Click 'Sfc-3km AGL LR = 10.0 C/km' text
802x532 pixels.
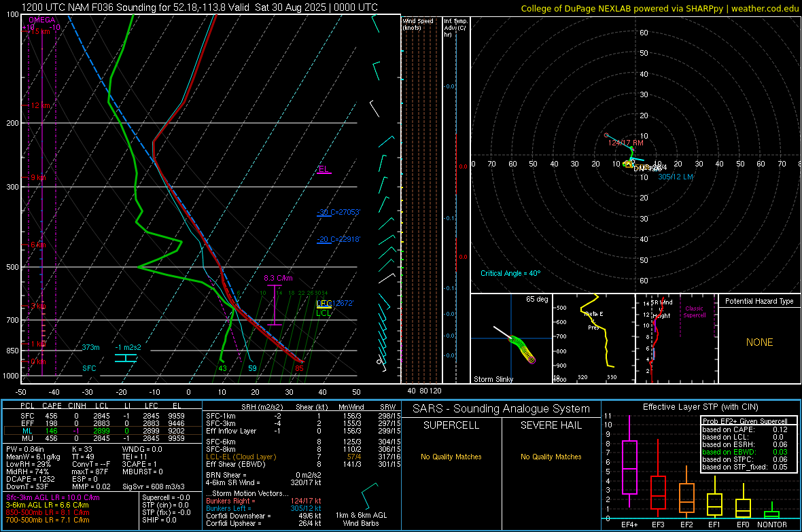pos(53,498)
